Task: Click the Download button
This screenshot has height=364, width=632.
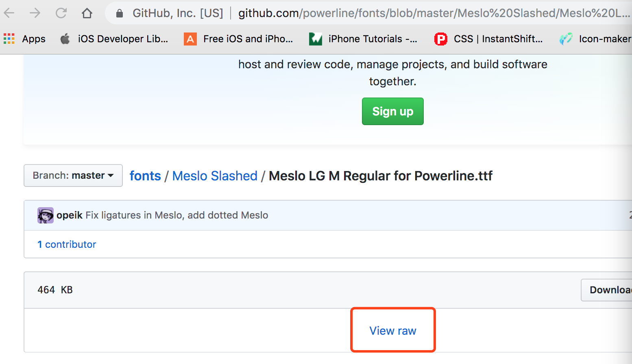Action: [x=608, y=290]
